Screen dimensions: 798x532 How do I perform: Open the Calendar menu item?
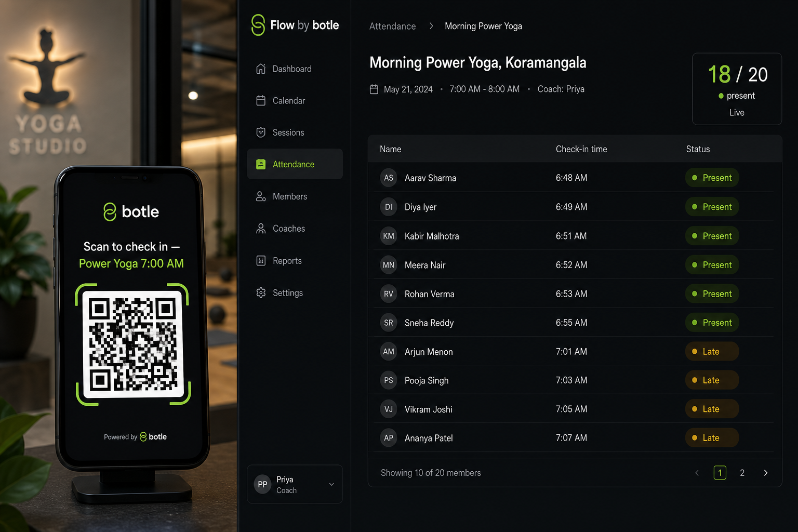295,100
